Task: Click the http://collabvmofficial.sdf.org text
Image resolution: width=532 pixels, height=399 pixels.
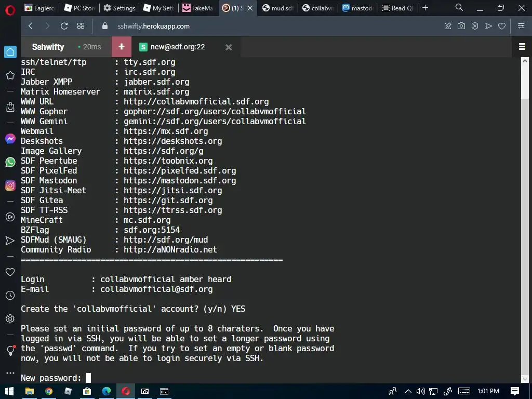Action: tap(196, 101)
